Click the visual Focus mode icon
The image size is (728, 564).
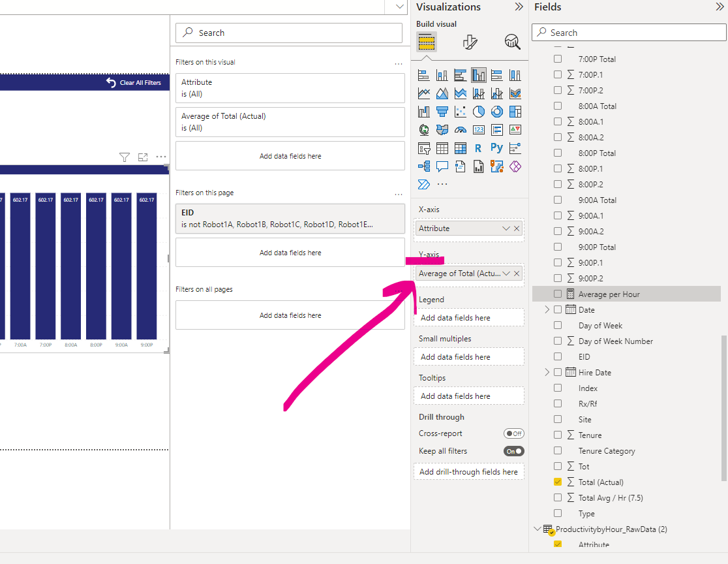tap(143, 157)
